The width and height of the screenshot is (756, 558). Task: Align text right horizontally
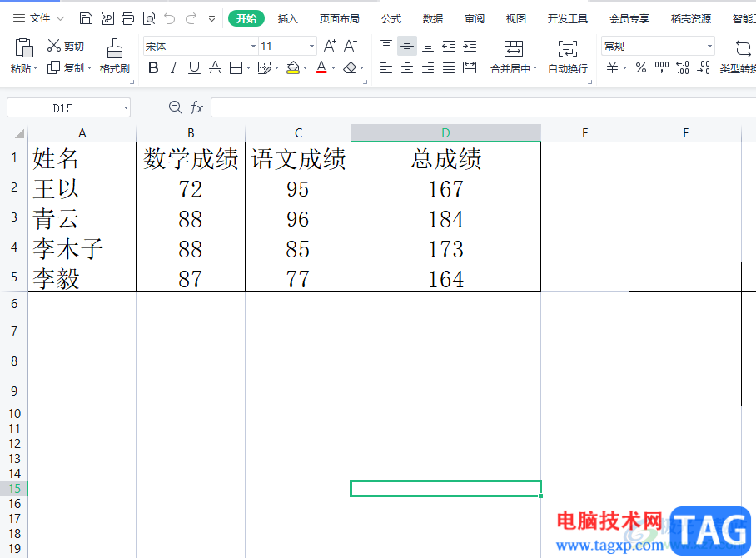click(428, 68)
